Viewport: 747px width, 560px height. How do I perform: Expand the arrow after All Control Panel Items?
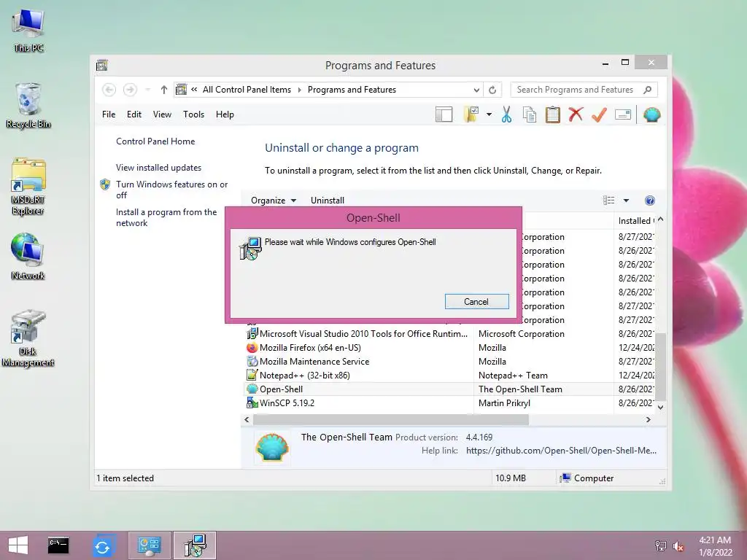pos(300,90)
